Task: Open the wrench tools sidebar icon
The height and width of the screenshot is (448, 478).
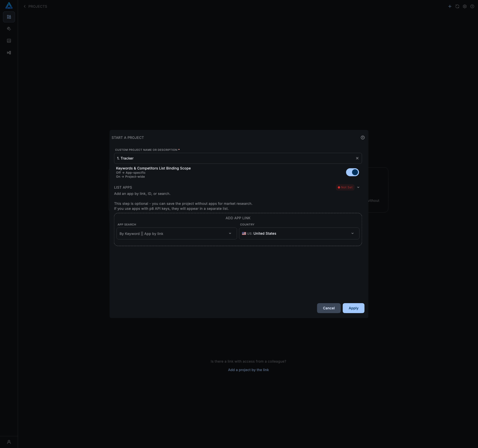Action: pyautogui.click(x=9, y=29)
